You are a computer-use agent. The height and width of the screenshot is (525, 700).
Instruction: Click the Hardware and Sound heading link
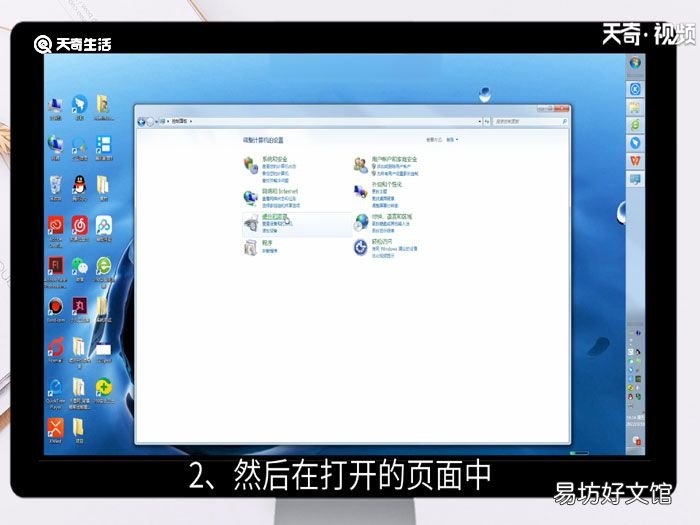275,217
